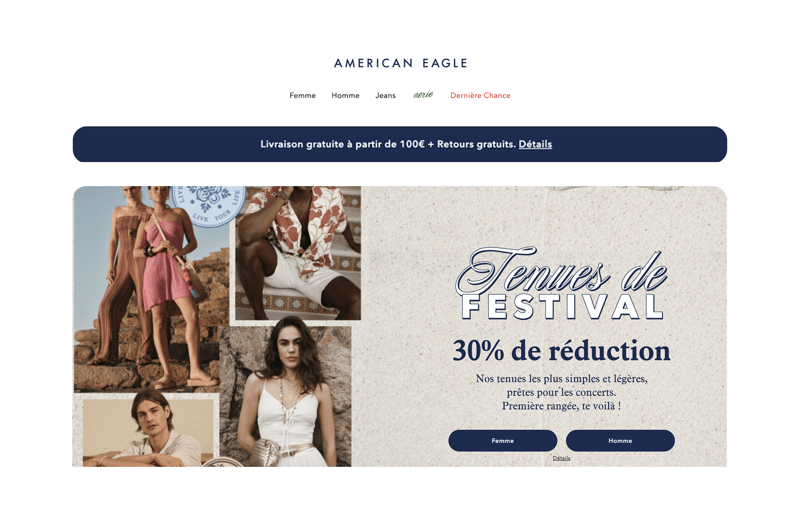Select the Dernière Chance menu item

[480, 96]
